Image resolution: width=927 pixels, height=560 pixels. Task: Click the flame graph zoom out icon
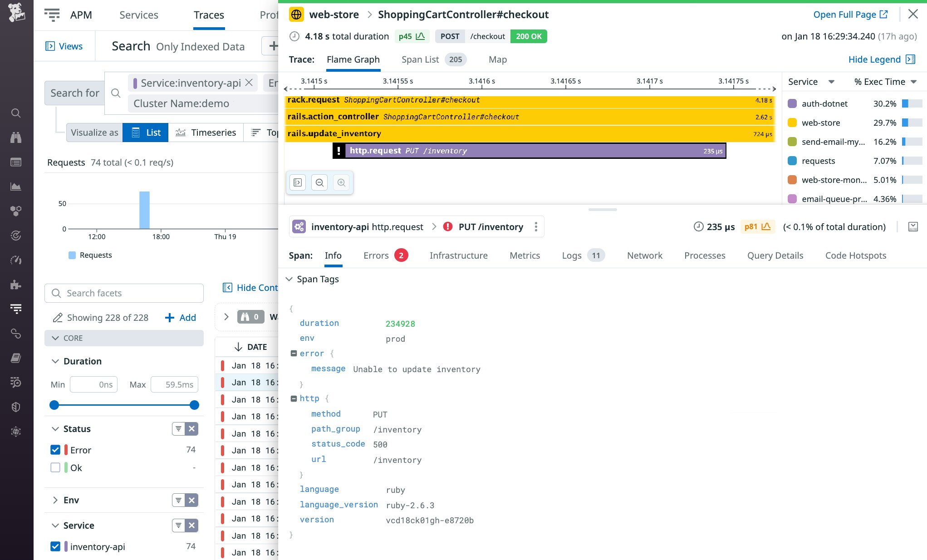pyautogui.click(x=319, y=182)
